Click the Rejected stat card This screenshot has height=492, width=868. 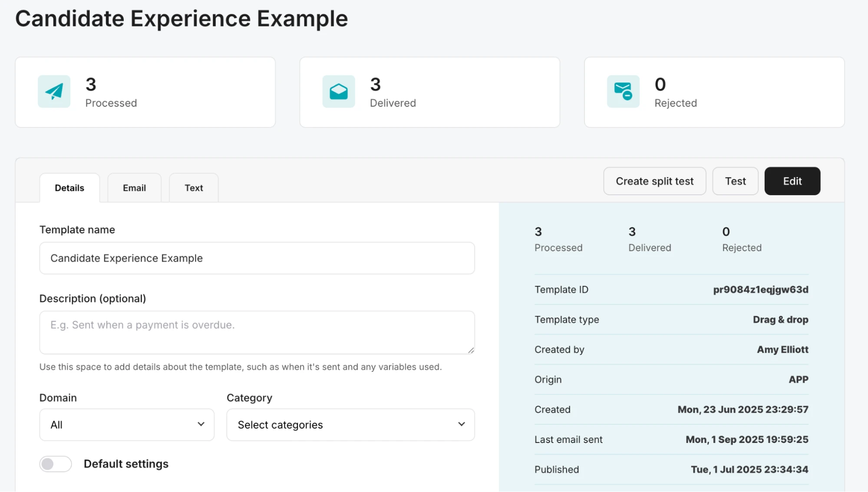pos(713,92)
